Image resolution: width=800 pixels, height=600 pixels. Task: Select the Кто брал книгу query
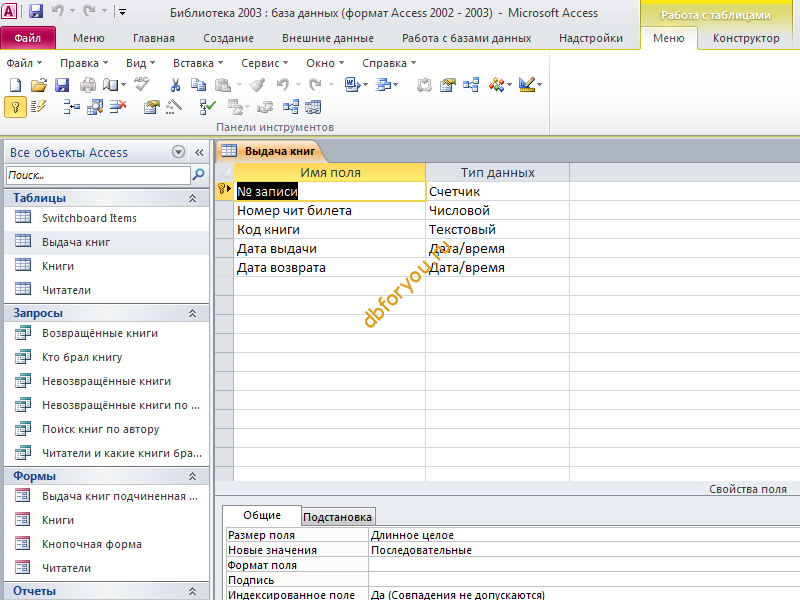[x=82, y=357]
